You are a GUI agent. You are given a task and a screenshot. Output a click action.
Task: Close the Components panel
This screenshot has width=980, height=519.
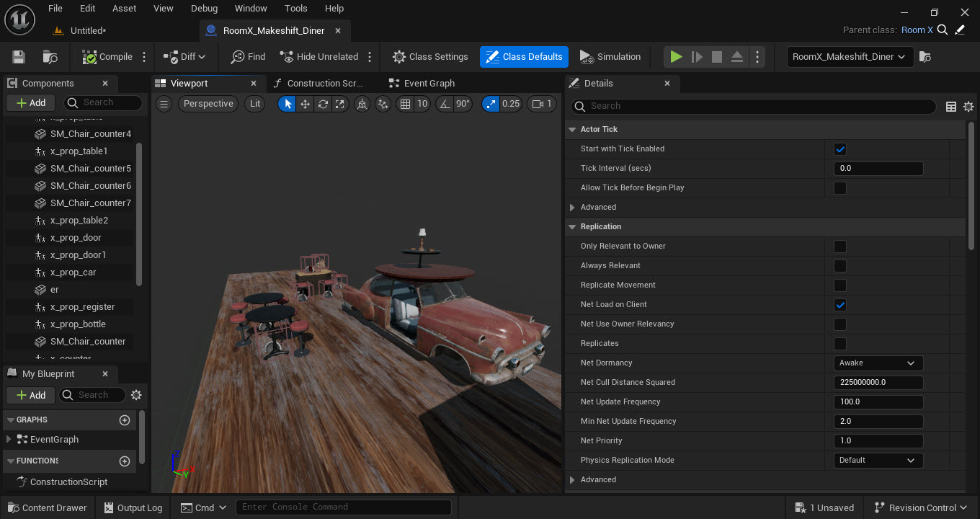pos(105,84)
